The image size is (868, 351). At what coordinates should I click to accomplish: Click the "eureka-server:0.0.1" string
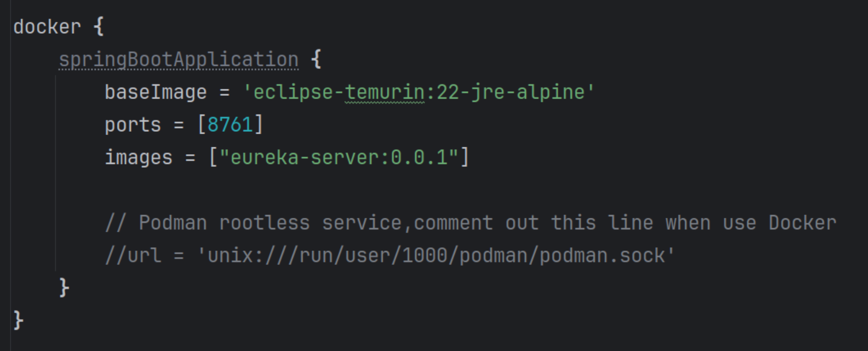[339, 158]
